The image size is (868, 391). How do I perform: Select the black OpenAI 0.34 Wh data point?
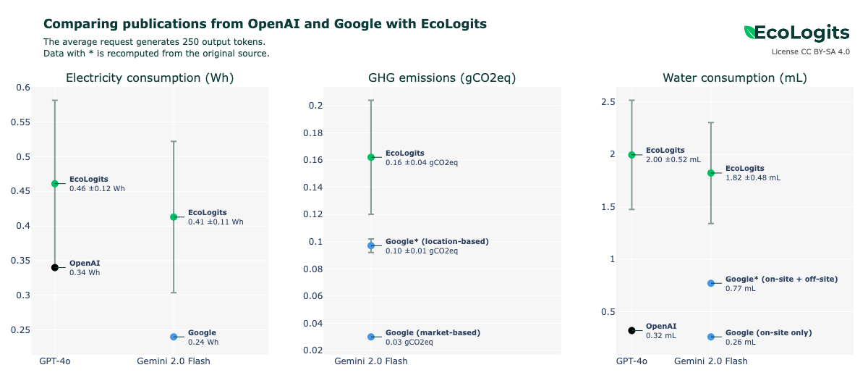click(54, 267)
